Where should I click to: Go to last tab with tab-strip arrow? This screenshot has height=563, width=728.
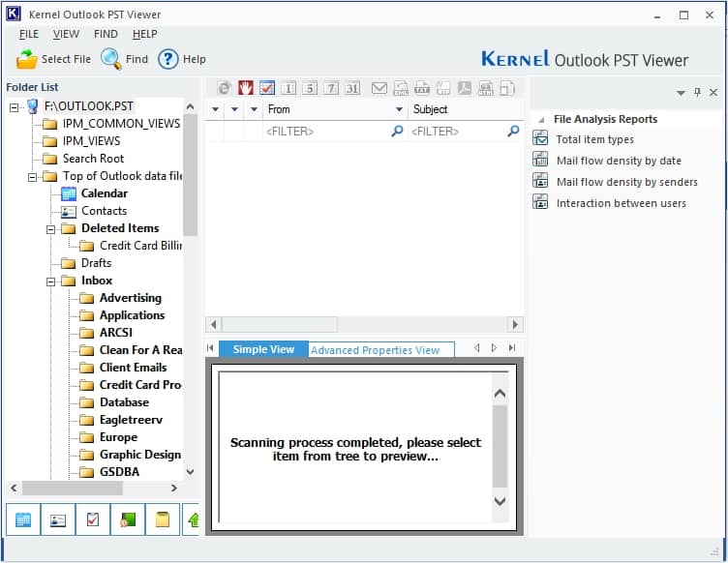tap(512, 348)
